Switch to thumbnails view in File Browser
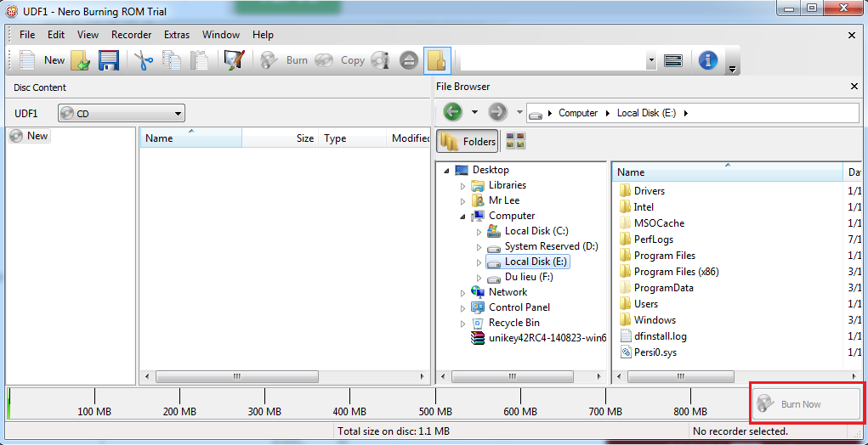Viewport: 868px width, 445px height. (x=515, y=142)
